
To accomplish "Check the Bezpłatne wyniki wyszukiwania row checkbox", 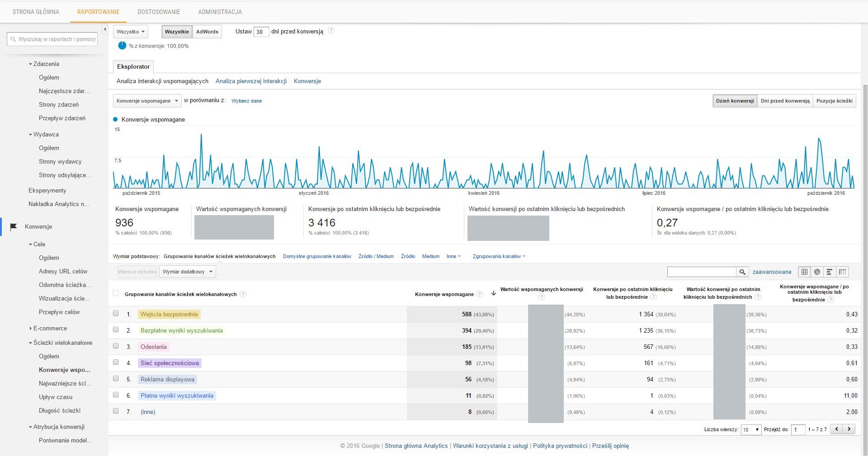I will (116, 329).
